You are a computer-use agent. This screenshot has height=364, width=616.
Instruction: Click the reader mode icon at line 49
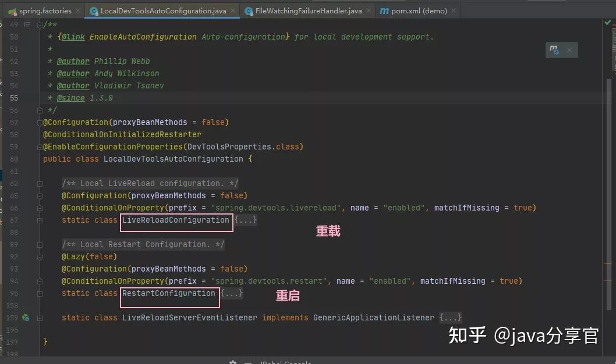pyautogui.click(x=27, y=24)
